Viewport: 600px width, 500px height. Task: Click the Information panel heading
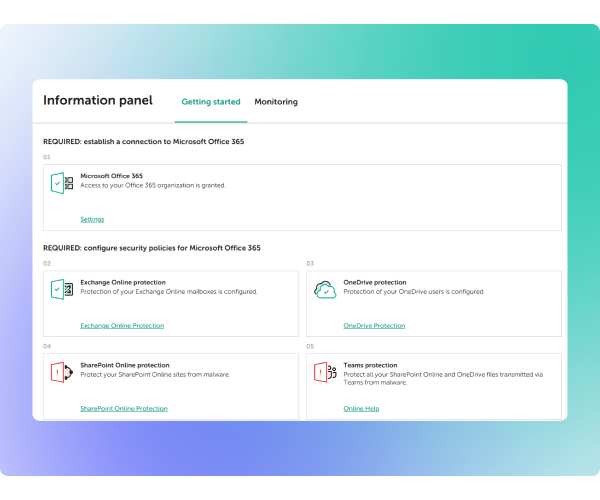pyautogui.click(x=98, y=100)
